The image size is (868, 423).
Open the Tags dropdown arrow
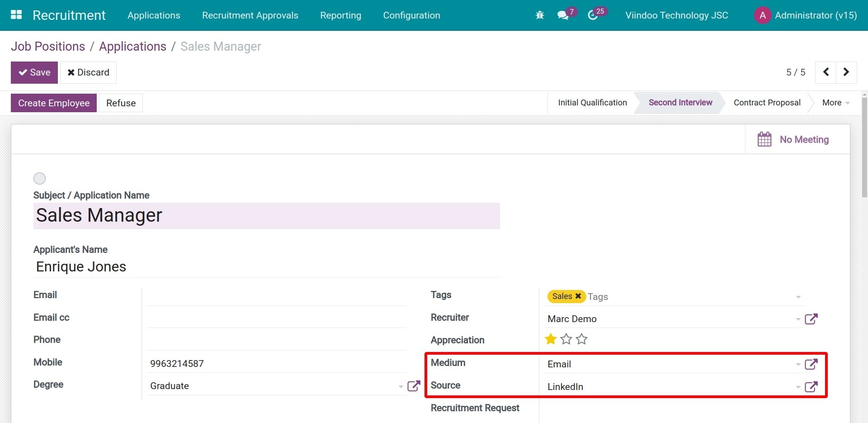798,297
